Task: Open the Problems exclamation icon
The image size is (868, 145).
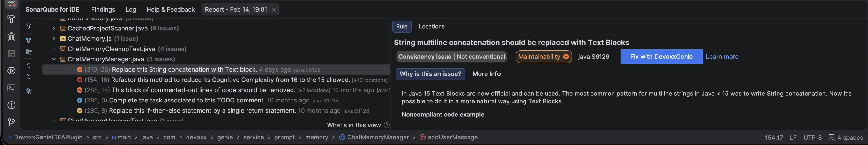Action: (11, 105)
